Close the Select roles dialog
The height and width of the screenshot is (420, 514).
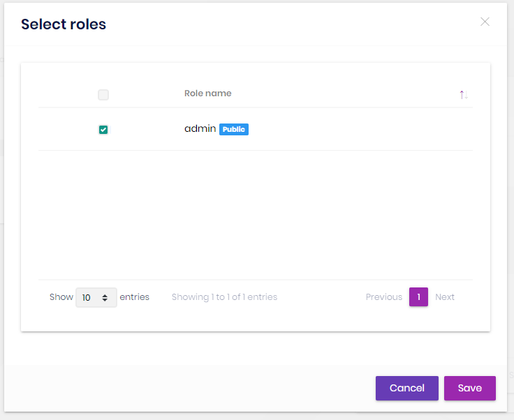(485, 22)
